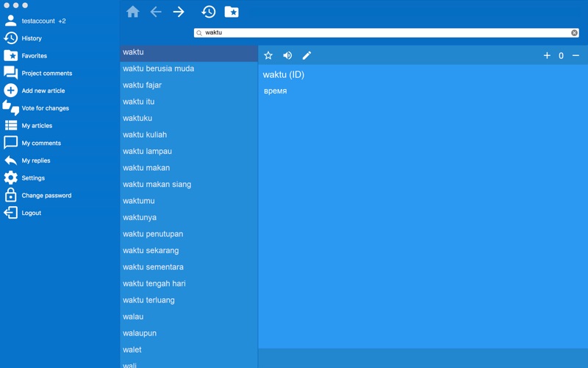Increase the vote count with plus
The width and height of the screenshot is (588, 368).
pos(547,56)
